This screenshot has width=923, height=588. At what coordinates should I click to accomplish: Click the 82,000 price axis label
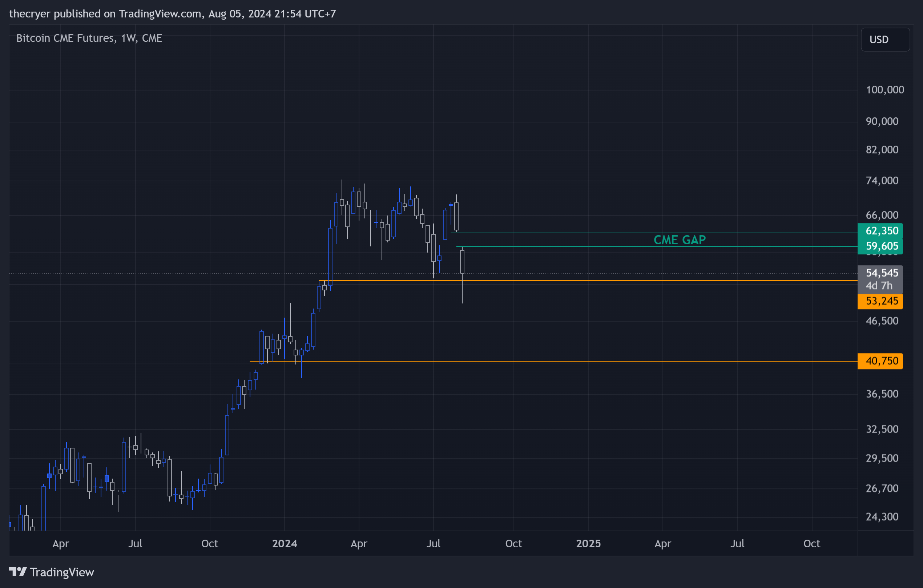(882, 149)
